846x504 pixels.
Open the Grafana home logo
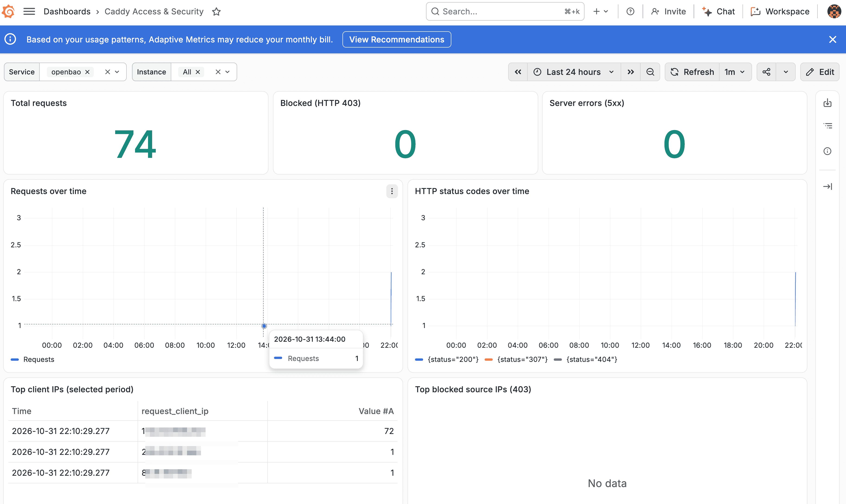8,12
